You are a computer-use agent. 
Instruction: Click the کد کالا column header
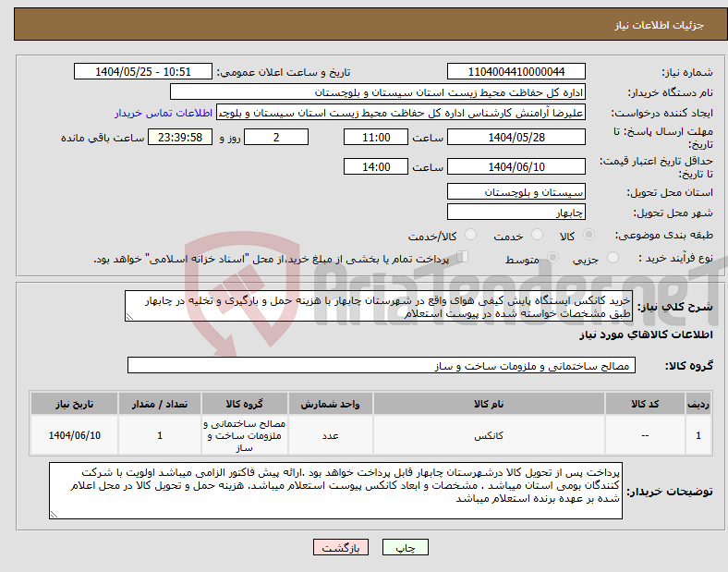click(645, 404)
